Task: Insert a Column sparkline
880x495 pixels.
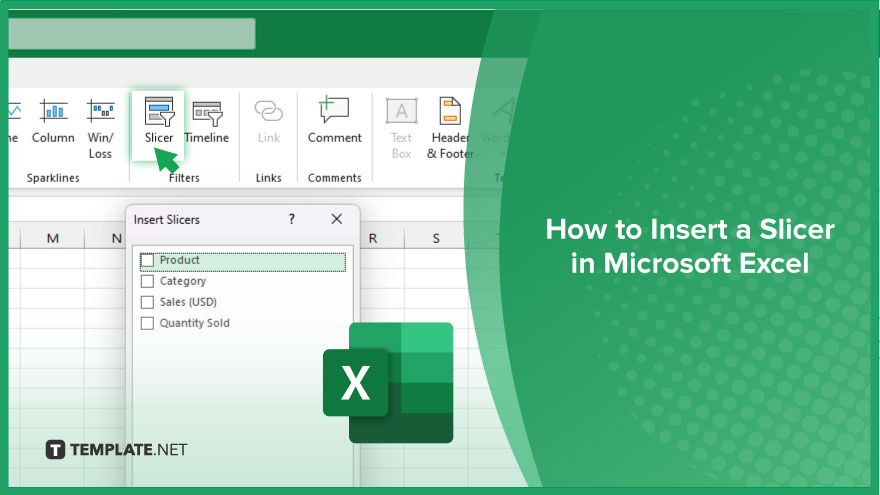Action: click(53, 121)
